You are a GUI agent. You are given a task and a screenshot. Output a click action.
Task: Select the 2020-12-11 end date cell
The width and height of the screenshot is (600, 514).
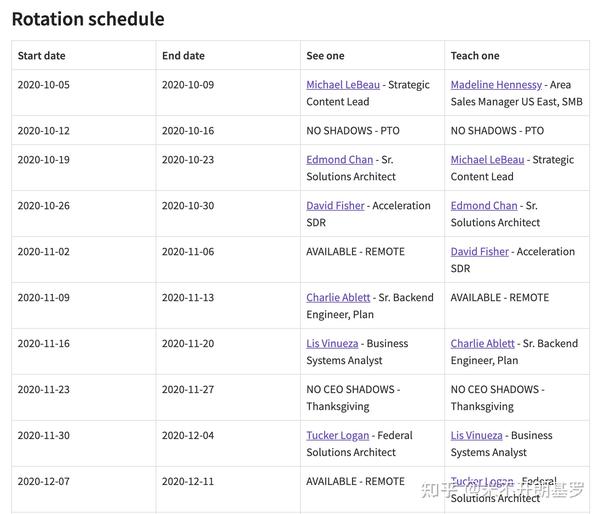point(188,482)
